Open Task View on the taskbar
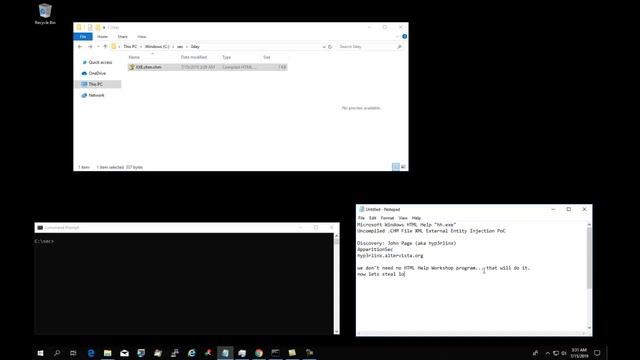The image size is (640, 360). coord(73,353)
